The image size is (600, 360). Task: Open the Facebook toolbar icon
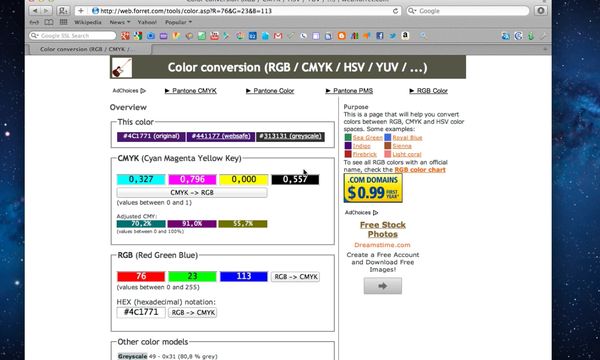379,36
